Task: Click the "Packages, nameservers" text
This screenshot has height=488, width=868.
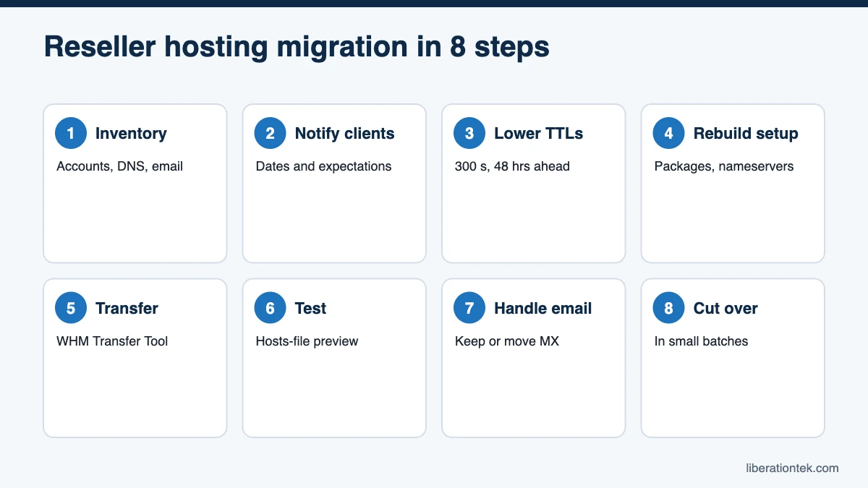Action: click(724, 166)
